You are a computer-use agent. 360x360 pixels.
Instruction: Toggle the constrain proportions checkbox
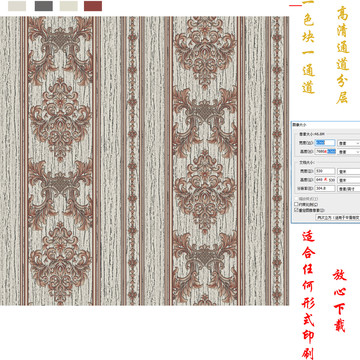click(x=296, y=204)
